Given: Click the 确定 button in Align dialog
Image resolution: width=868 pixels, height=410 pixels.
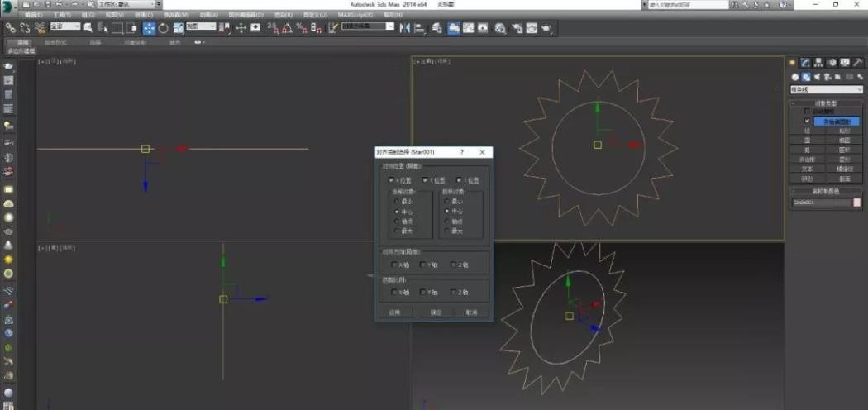Looking at the screenshot, I should pyautogui.click(x=436, y=312).
